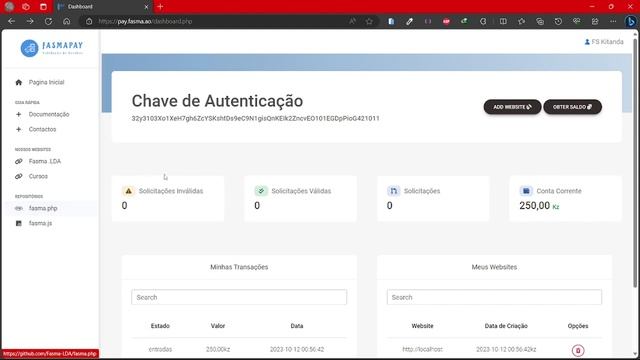Open the browser workspaces icon

[26, 7]
